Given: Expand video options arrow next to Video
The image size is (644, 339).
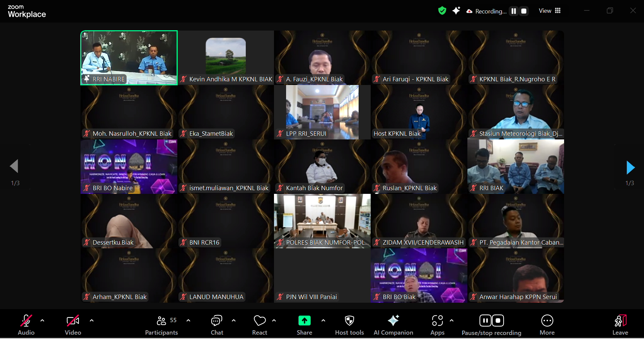Looking at the screenshot, I should click(x=92, y=321).
